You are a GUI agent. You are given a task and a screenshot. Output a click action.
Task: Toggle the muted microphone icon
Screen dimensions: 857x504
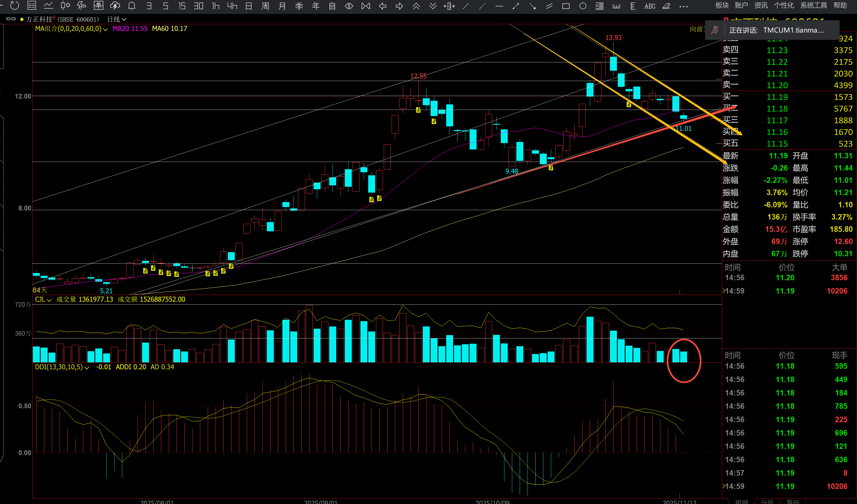pos(715,30)
